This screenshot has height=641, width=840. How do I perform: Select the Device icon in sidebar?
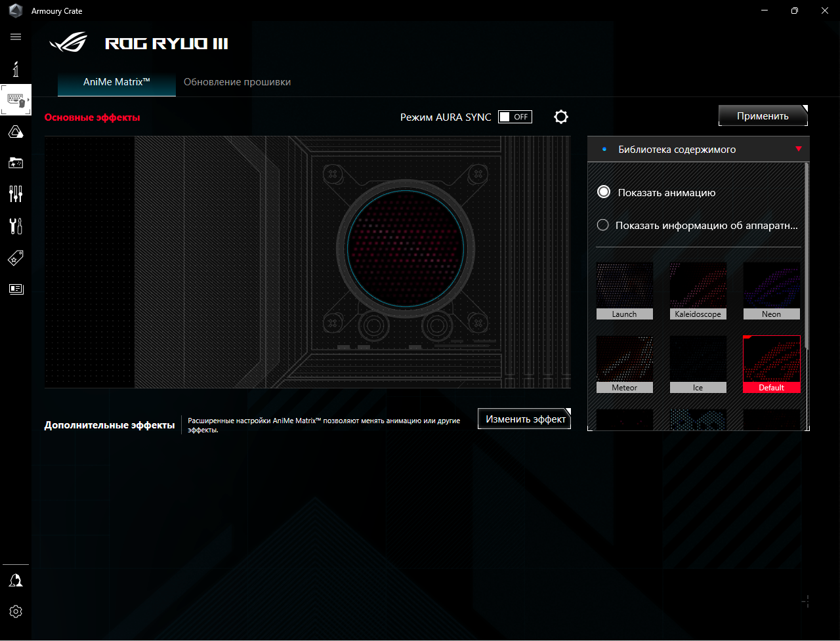16,100
